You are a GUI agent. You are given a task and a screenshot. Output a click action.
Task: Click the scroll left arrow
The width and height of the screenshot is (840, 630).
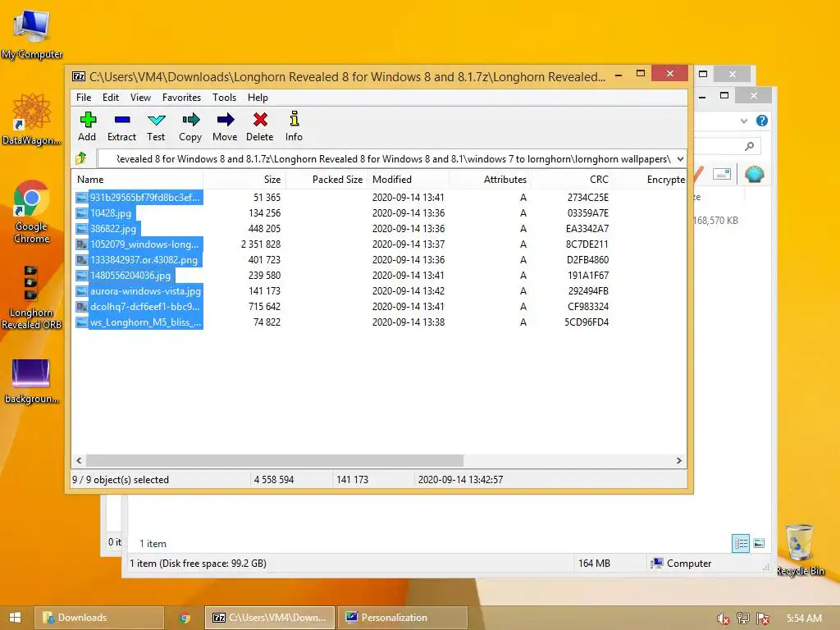click(80, 461)
